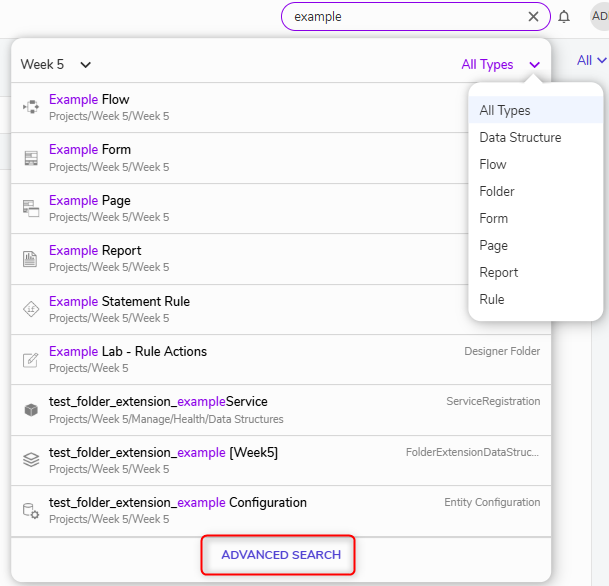This screenshot has height=586, width=609.
Task: Open the All dropdown behind the panel
Action: [x=591, y=61]
